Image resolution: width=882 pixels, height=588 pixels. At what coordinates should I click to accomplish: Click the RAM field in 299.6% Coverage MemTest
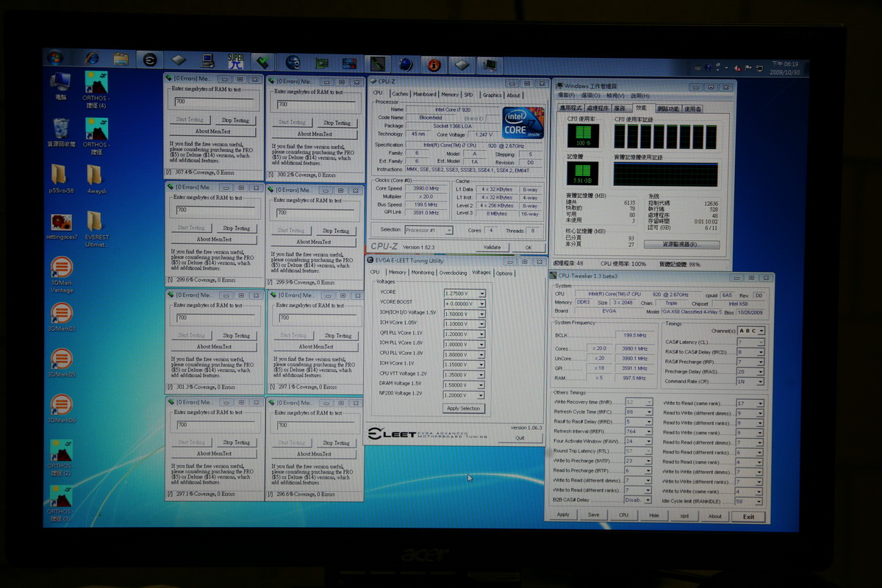pyautogui.click(x=216, y=209)
